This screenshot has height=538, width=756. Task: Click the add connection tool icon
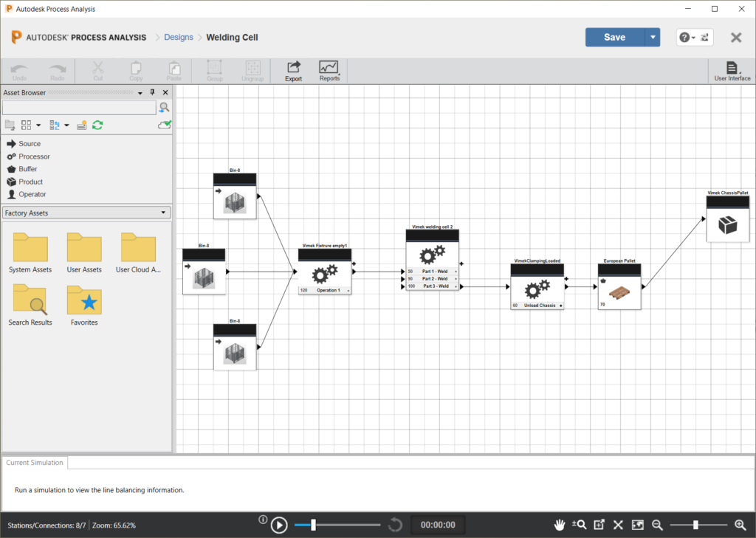click(x=599, y=525)
